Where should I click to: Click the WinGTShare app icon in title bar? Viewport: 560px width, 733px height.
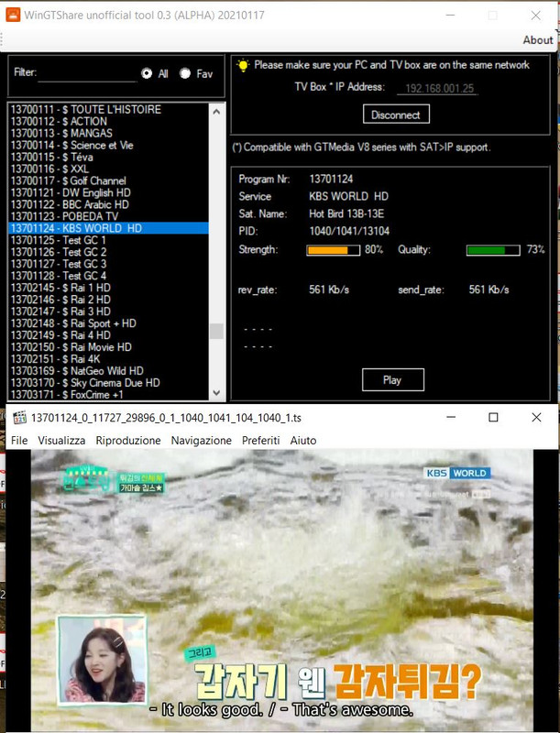pos(13,15)
